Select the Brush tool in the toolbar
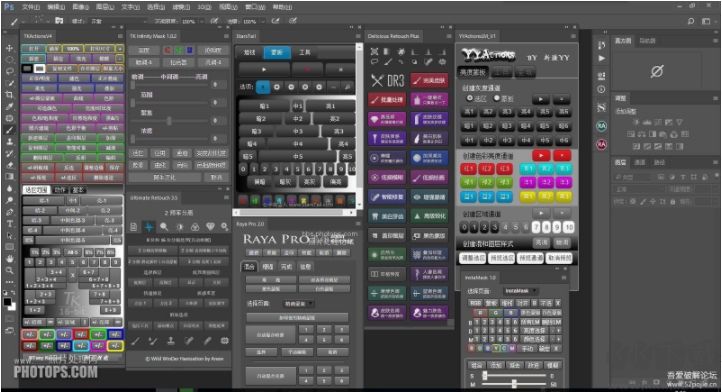This screenshot has width=722, height=392. 9,130
